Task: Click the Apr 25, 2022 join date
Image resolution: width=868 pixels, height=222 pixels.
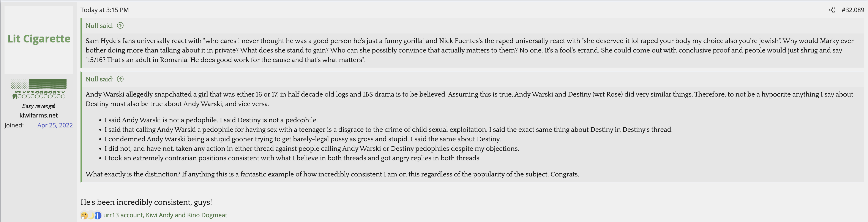Action: point(55,125)
